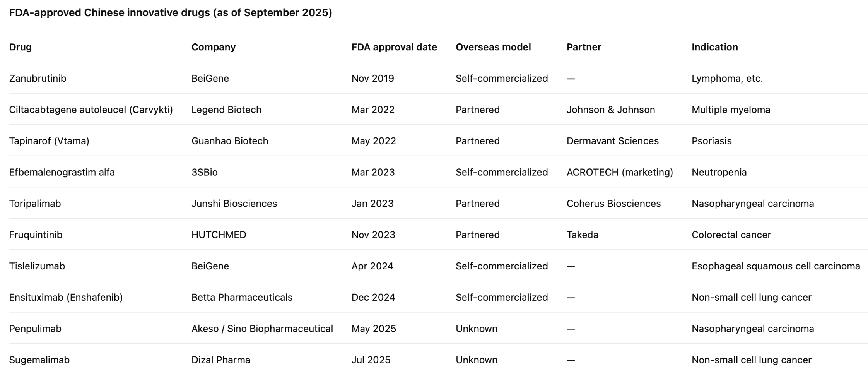Select Esophageal squamous cell carcinoma cell
This screenshot has height=370, width=868.
tap(776, 266)
